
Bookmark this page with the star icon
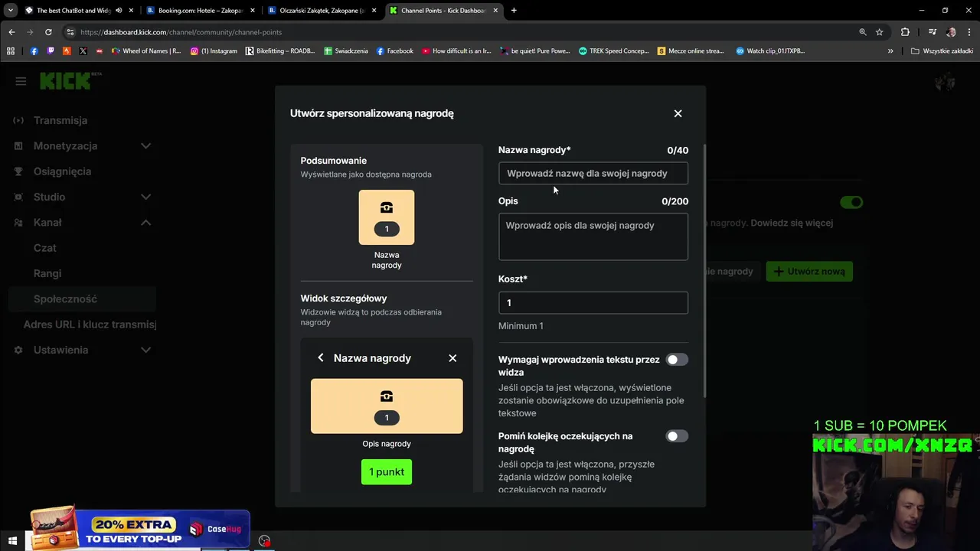click(880, 32)
